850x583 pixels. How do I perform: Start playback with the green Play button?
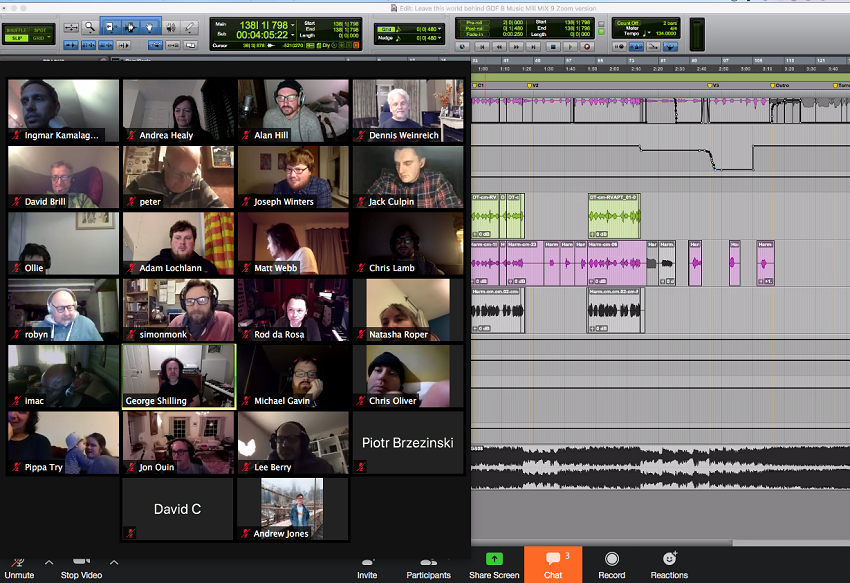570,47
